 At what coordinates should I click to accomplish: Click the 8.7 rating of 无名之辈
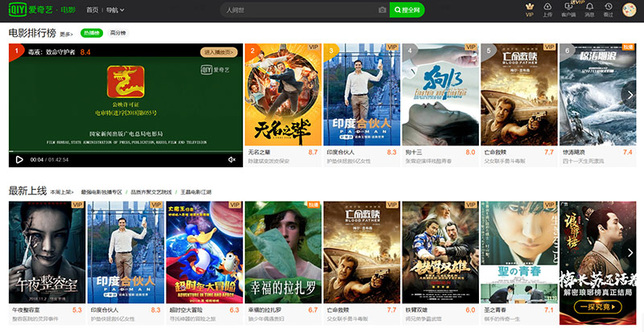pyautogui.click(x=313, y=152)
